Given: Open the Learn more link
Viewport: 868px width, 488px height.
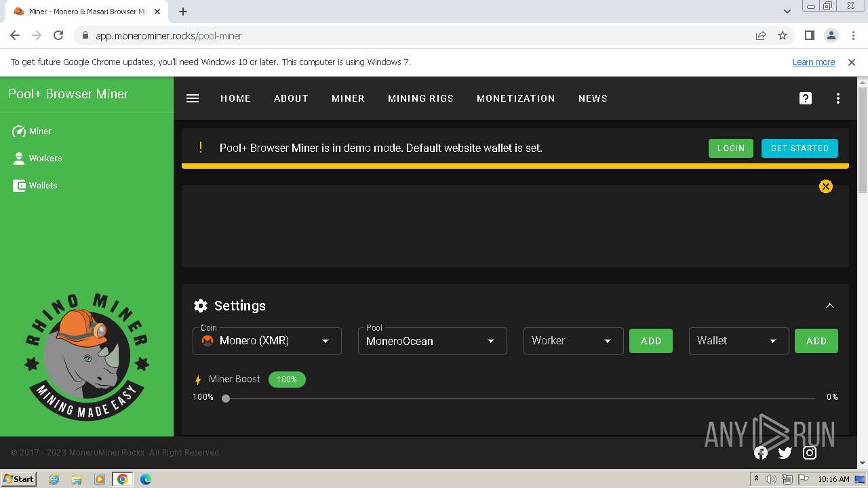Looking at the screenshot, I should (x=814, y=62).
